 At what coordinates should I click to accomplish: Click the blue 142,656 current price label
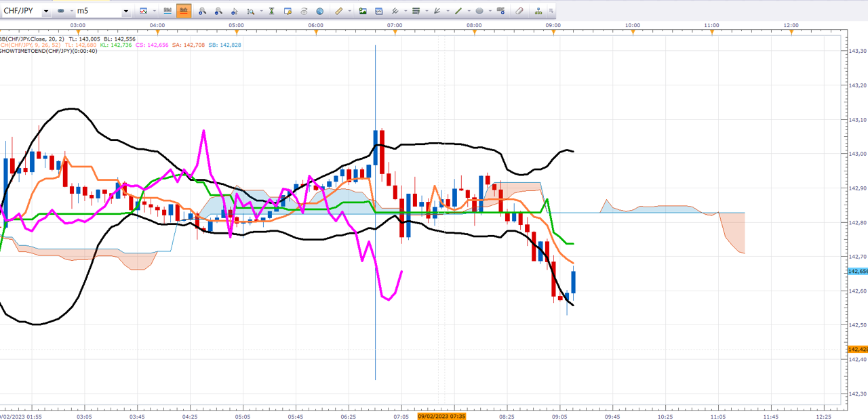click(857, 271)
